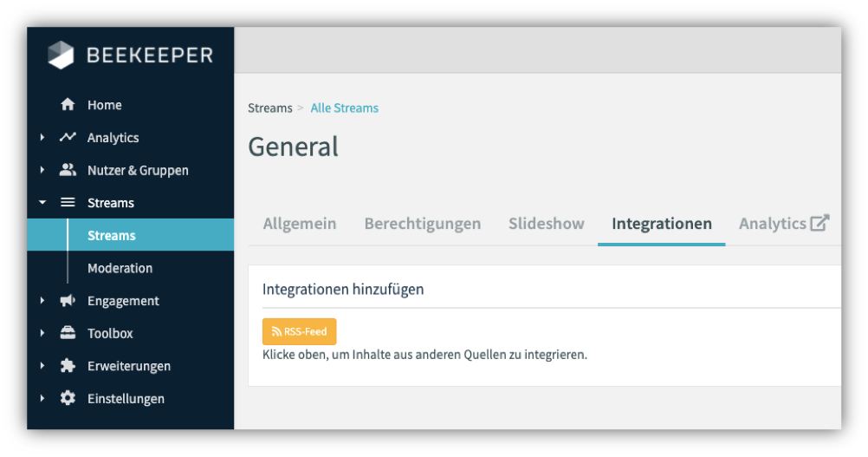
Task: Open the Analytics tab label
Action: 772,223
